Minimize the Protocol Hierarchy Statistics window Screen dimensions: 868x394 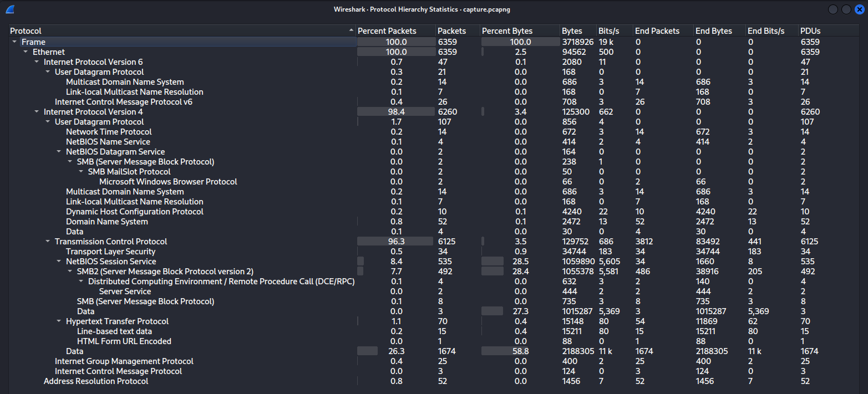[x=833, y=9]
